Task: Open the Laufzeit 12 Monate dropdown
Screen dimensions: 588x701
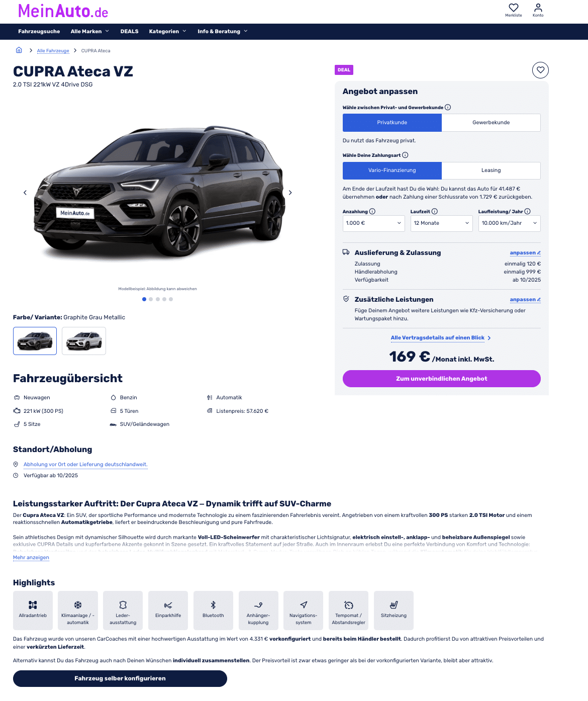Action: 442,223
